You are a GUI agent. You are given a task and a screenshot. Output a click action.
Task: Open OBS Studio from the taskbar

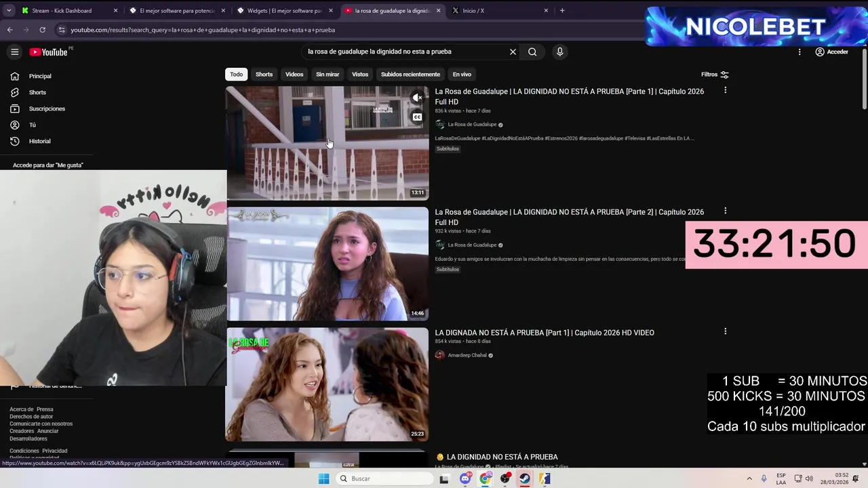click(x=505, y=479)
